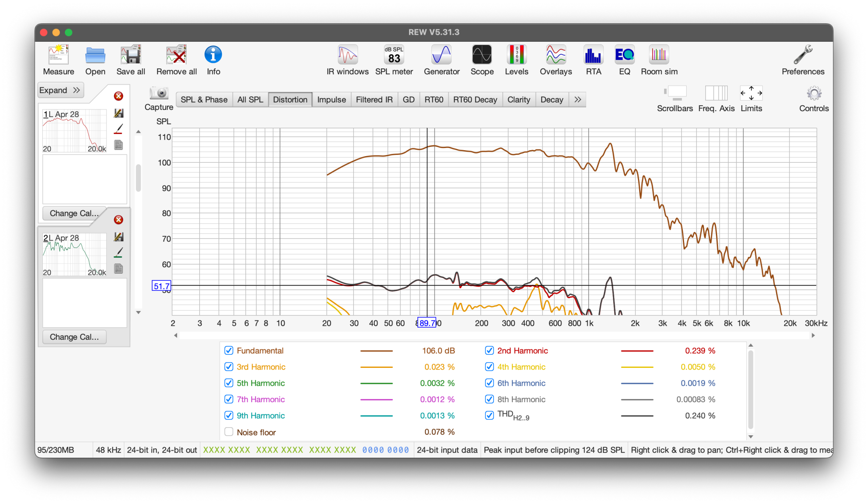
Task: Remove measurement 1 L Apr 28
Action: pos(119,96)
